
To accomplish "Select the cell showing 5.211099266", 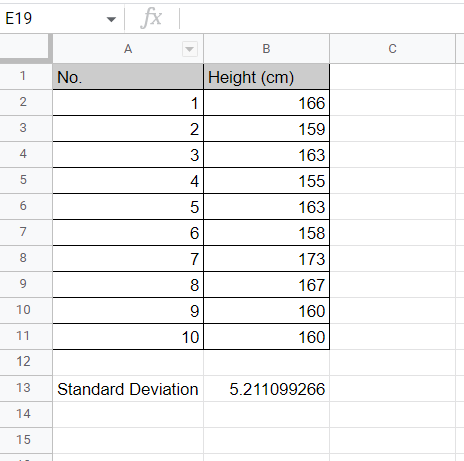I will [x=266, y=389].
